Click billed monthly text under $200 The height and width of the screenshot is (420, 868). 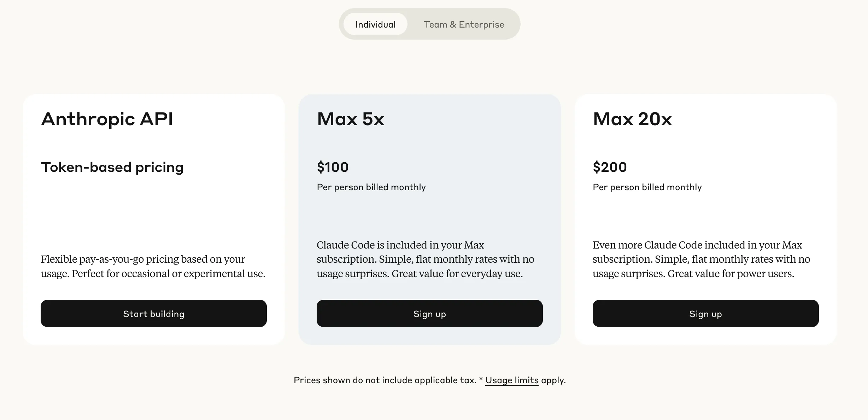pyautogui.click(x=647, y=187)
